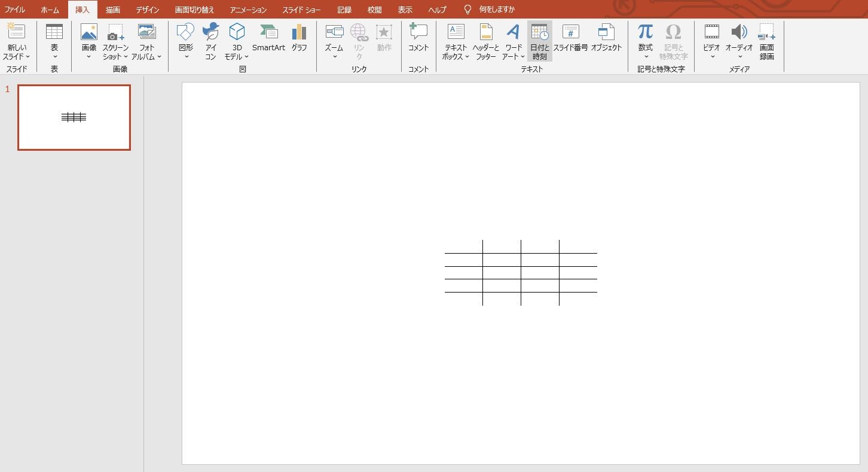Image resolution: width=868 pixels, height=472 pixels.
Task: Insert an Image (画像) from the ribbon
Action: click(x=88, y=32)
